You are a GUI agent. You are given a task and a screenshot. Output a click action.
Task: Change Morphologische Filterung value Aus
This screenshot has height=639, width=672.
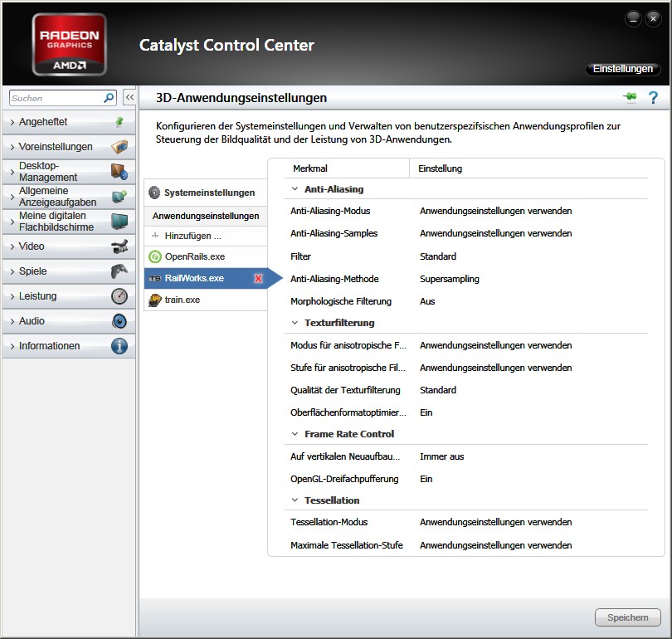[427, 301]
